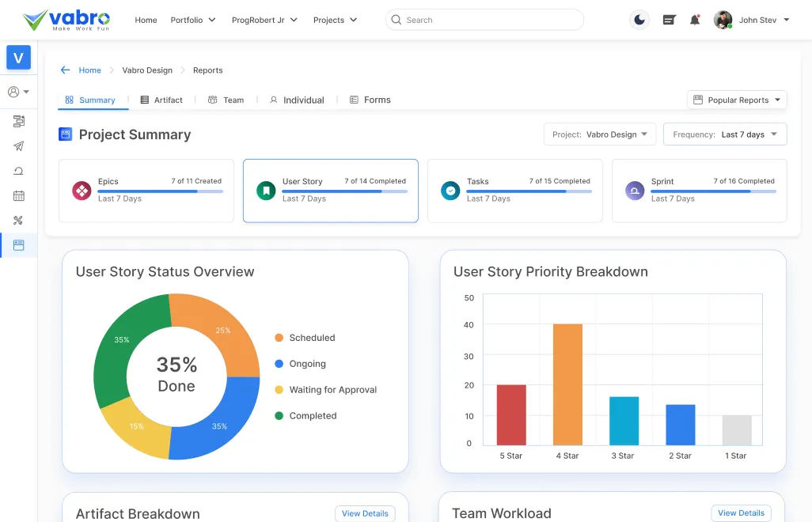Viewport: 812px width, 522px height.
Task: Open the reports icon in left sidebar
Action: (x=19, y=245)
